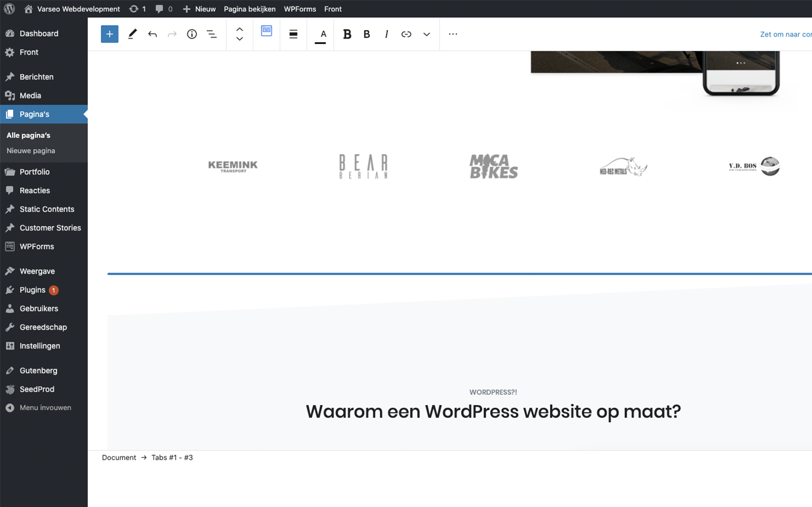812x507 pixels.
Task: Open Gereedschap tools menu
Action: [x=44, y=327]
